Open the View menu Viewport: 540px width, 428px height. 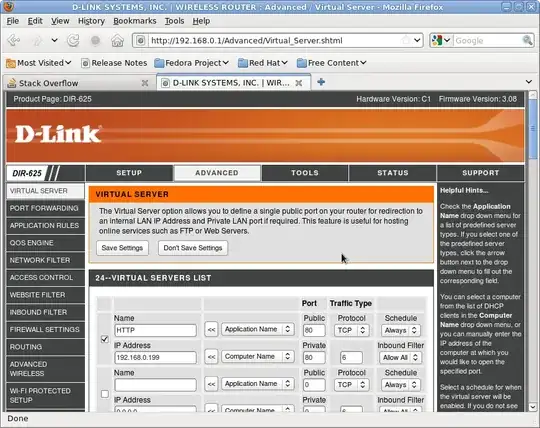(60, 21)
